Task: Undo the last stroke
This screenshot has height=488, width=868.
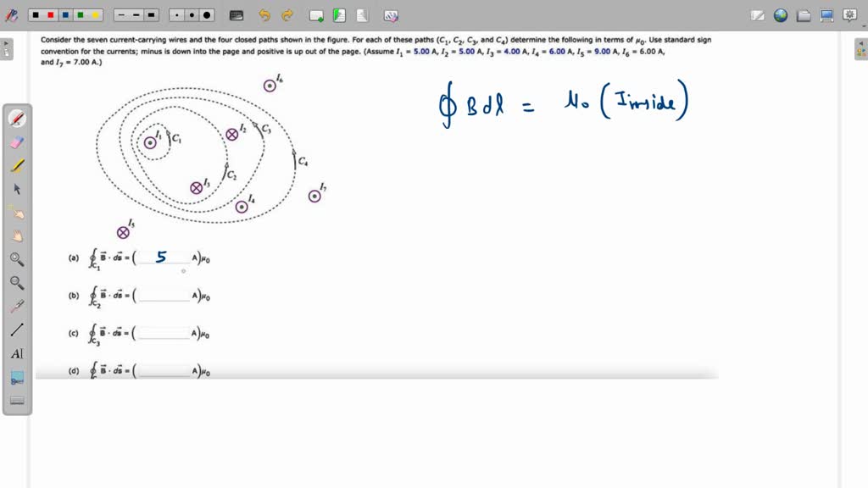Action: 264,15
